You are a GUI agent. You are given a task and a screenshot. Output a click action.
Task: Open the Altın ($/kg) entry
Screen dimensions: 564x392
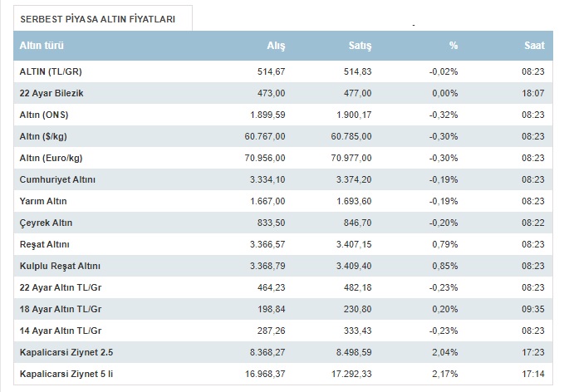click(x=46, y=136)
